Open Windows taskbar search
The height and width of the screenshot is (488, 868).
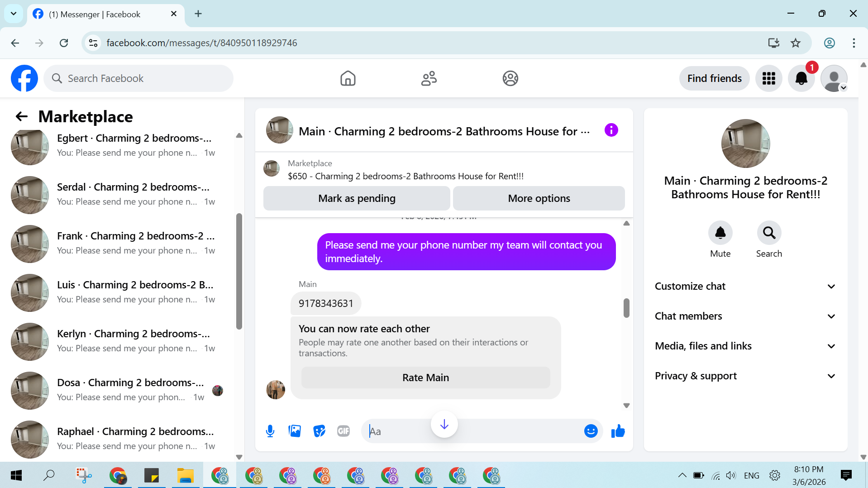(x=49, y=475)
